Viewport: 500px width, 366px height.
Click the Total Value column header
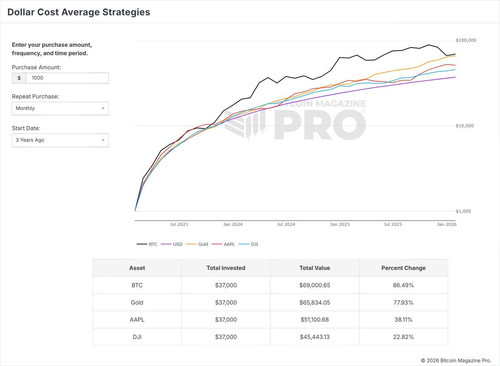pyautogui.click(x=315, y=268)
